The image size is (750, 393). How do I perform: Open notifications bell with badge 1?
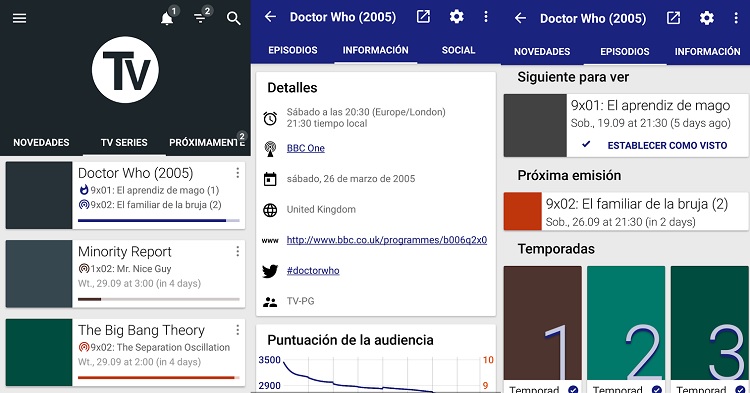[167, 18]
